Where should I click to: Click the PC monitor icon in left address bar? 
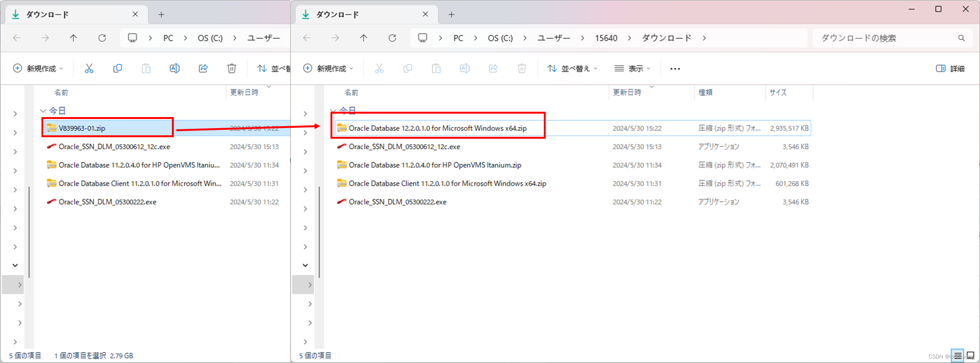(x=132, y=38)
